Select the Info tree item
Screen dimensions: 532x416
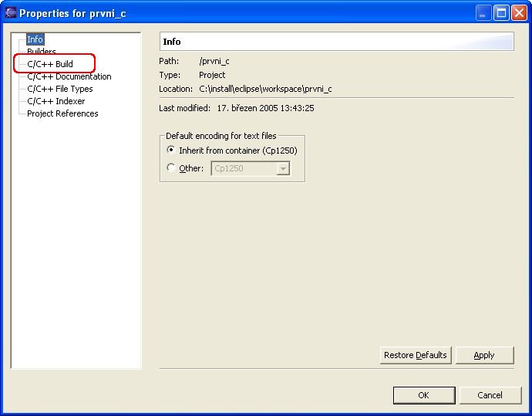pyautogui.click(x=35, y=39)
